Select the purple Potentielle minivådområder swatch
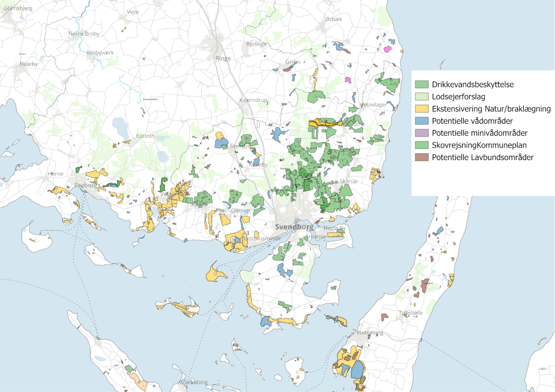 (x=422, y=133)
